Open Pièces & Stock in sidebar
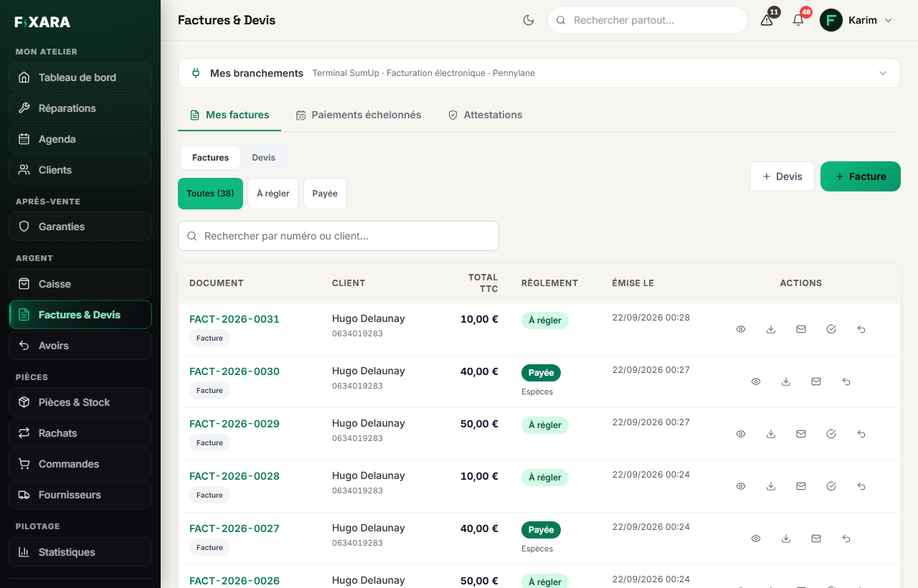This screenshot has height=588, width=918. click(80, 402)
